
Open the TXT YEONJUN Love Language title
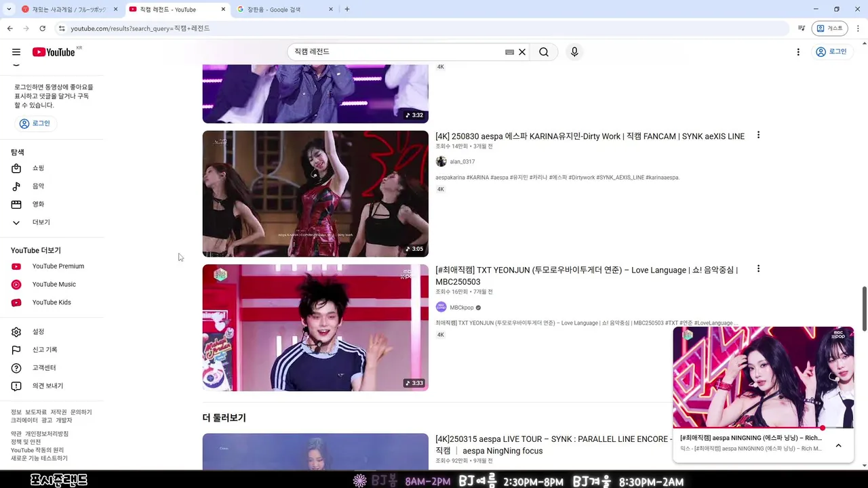pyautogui.click(x=587, y=276)
